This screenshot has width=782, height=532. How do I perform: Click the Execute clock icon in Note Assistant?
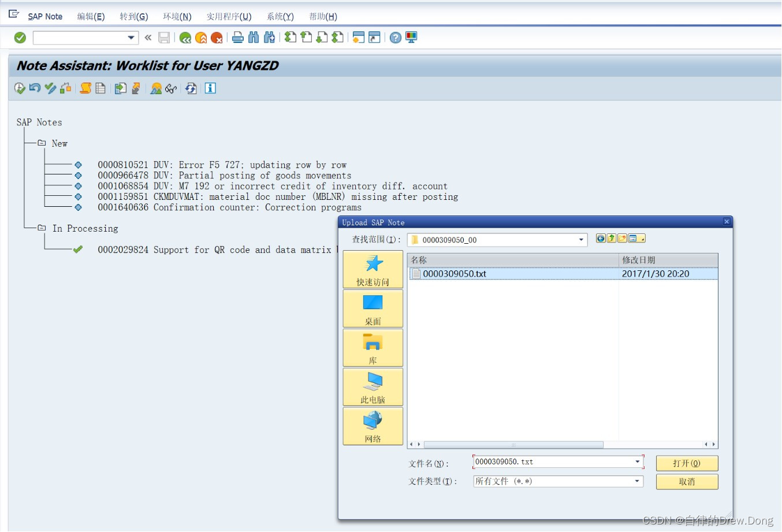[20, 88]
